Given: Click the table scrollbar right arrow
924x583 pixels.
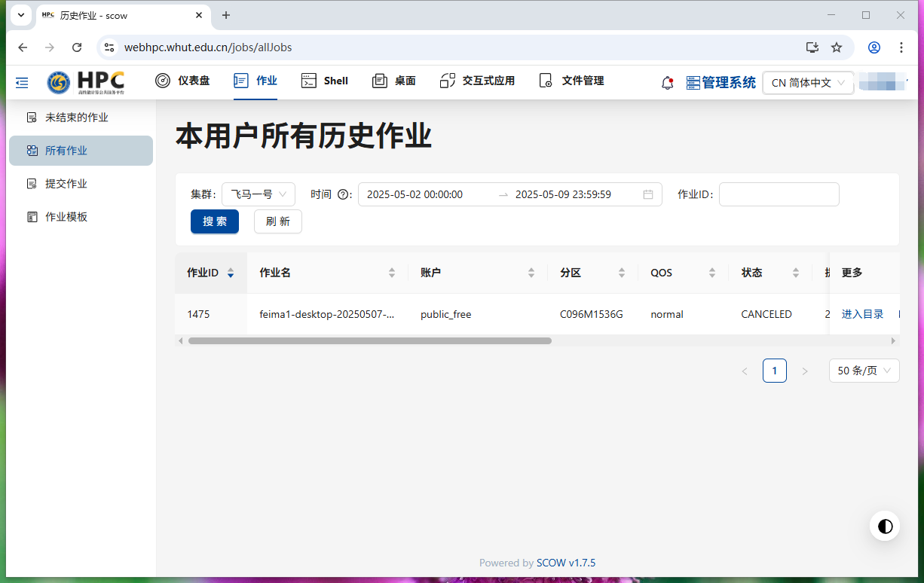Looking at the screenshot, I should click(894, 341).
